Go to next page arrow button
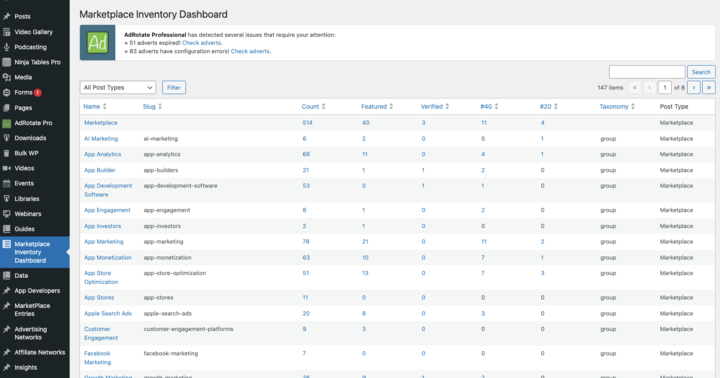720x378 pixels. point(694,87)
